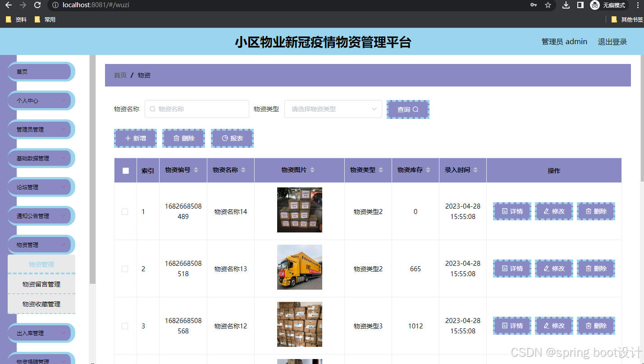Expand the 出入库管理 sidebar menu
644x364 pixels.
[41, 333]
